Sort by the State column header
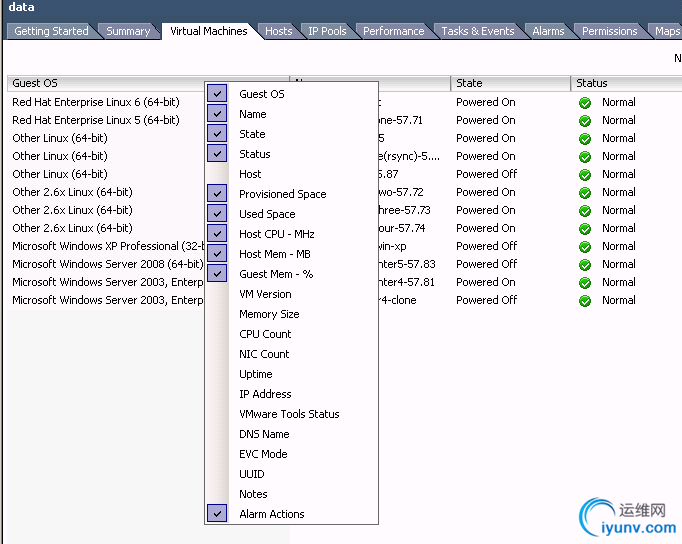682x544 pixels. coord(510,83)
